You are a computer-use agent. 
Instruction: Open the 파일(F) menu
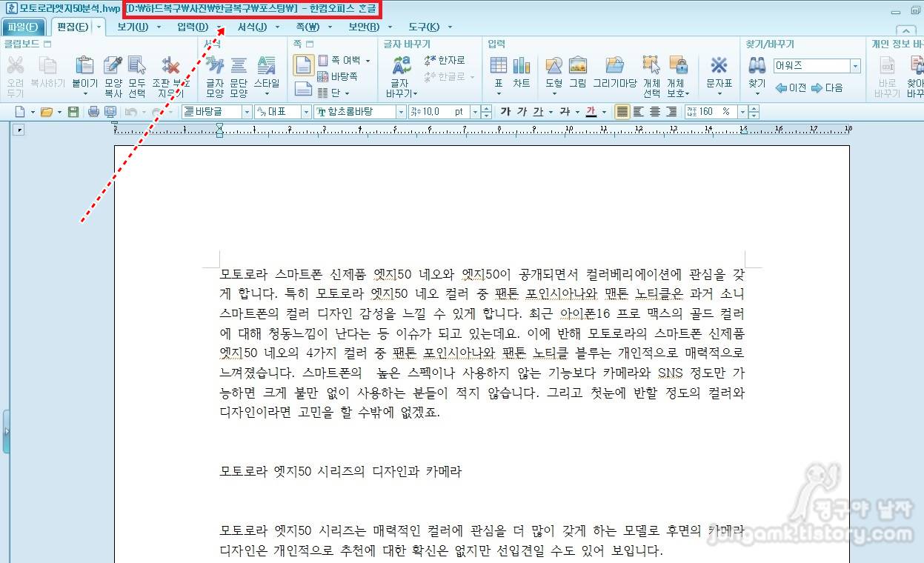[23, 27]
